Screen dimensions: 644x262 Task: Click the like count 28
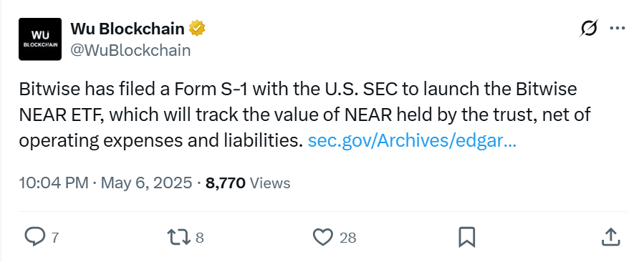[x=348, y=238]
